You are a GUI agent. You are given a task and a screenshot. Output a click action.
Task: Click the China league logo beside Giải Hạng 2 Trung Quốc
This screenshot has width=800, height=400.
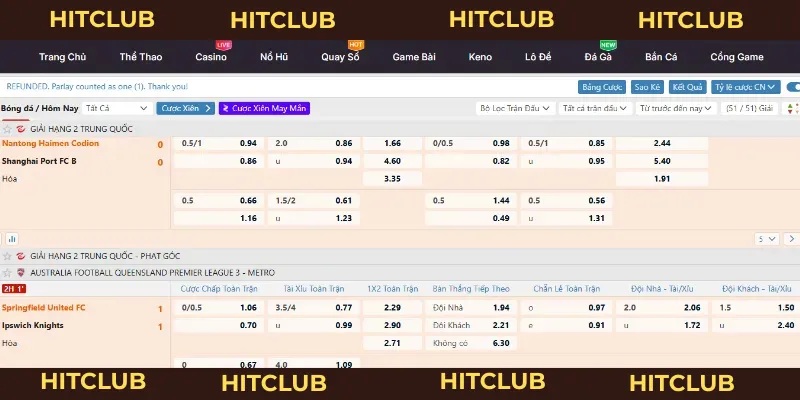[x=20, y=129]
